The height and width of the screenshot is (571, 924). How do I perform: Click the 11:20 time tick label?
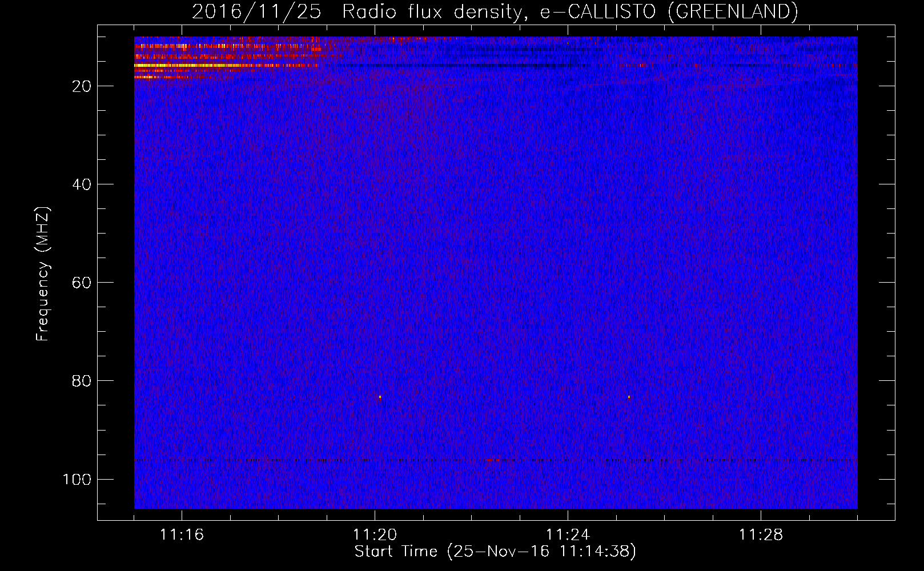pos(375,535)
